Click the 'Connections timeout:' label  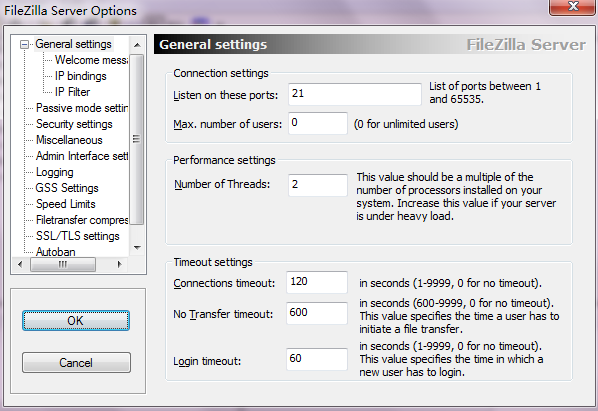(x=224, y=283)
